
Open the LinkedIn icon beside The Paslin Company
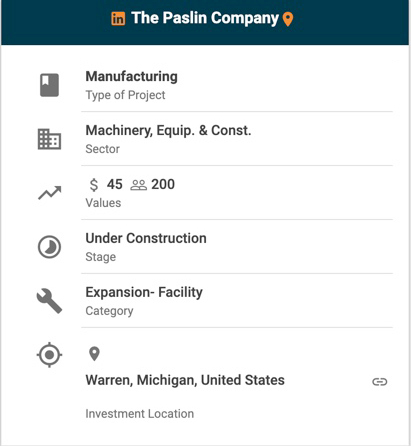click(118, 19)
